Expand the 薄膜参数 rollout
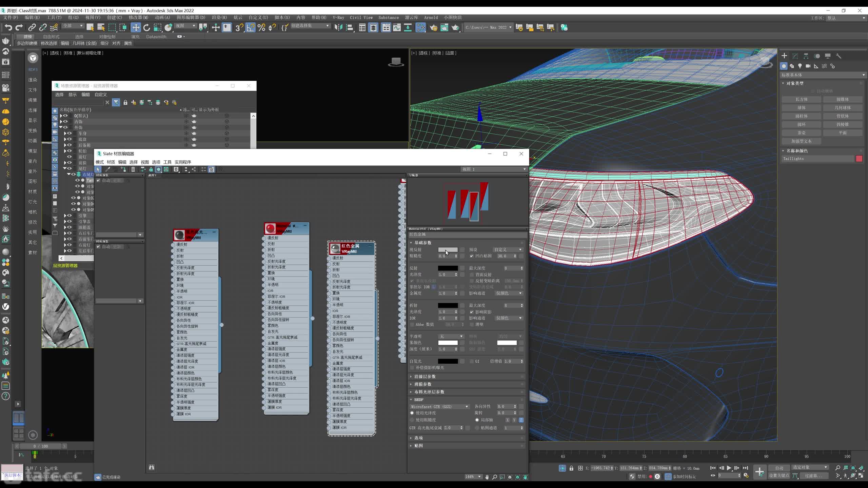 pyautogui.click(x=422, y=384)
